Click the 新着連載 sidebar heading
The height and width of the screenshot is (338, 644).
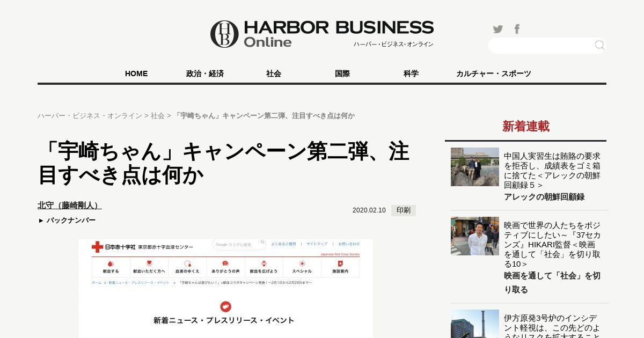(x=526, y=127)
